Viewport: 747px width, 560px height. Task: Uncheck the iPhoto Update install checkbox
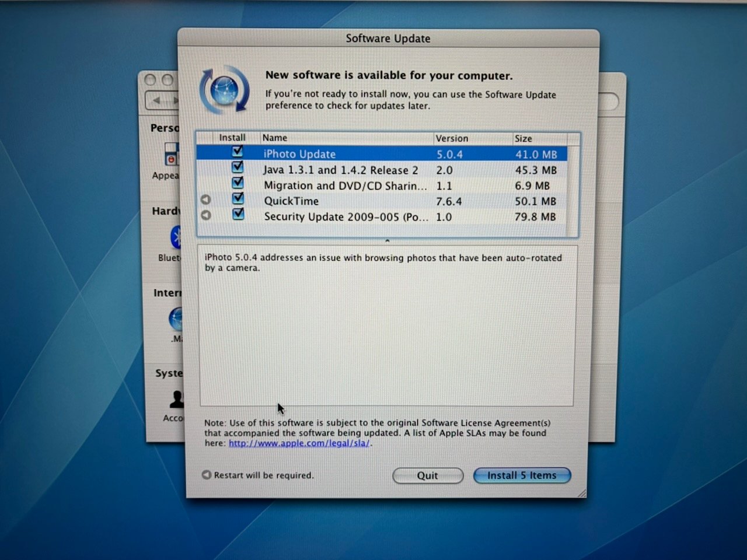[x=237, y=152]
